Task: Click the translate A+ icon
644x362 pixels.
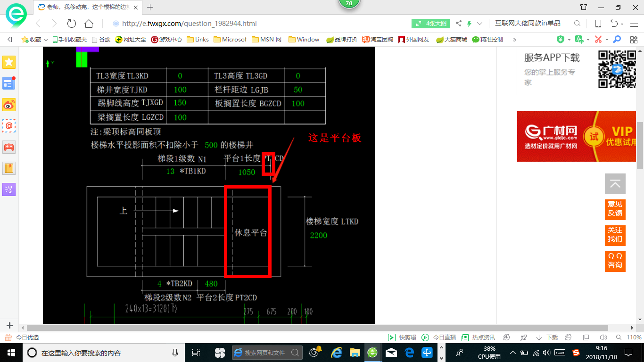Action: coord(579,40)
